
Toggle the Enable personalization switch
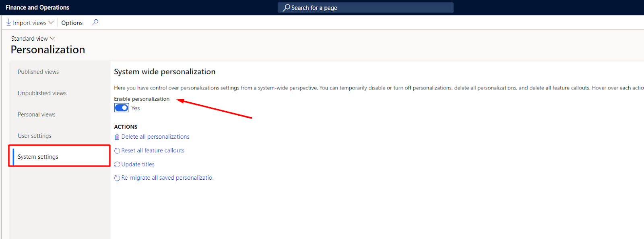tap(122, 108)
